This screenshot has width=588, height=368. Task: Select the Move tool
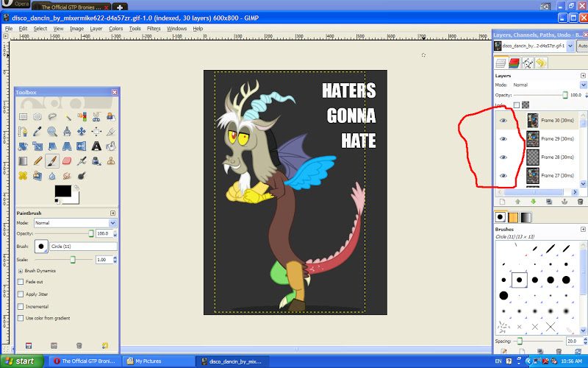click(x=82, y=131)
